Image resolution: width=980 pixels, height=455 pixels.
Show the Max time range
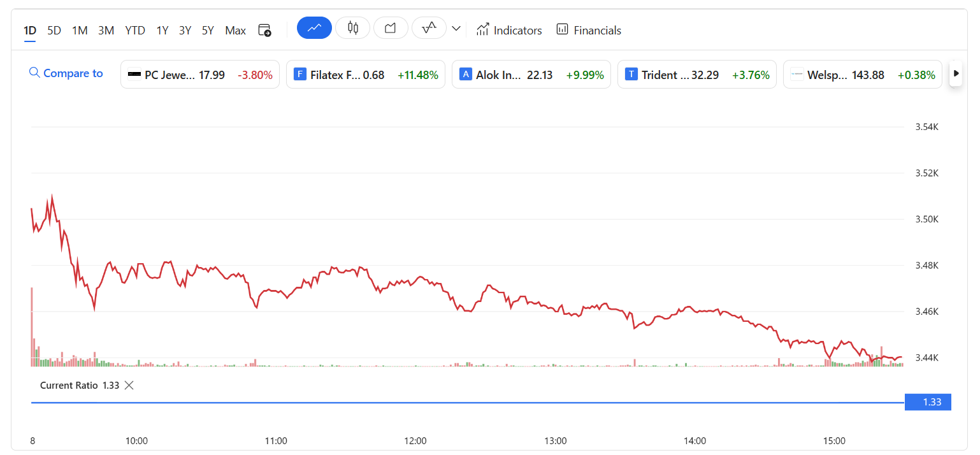coord(235,30)
